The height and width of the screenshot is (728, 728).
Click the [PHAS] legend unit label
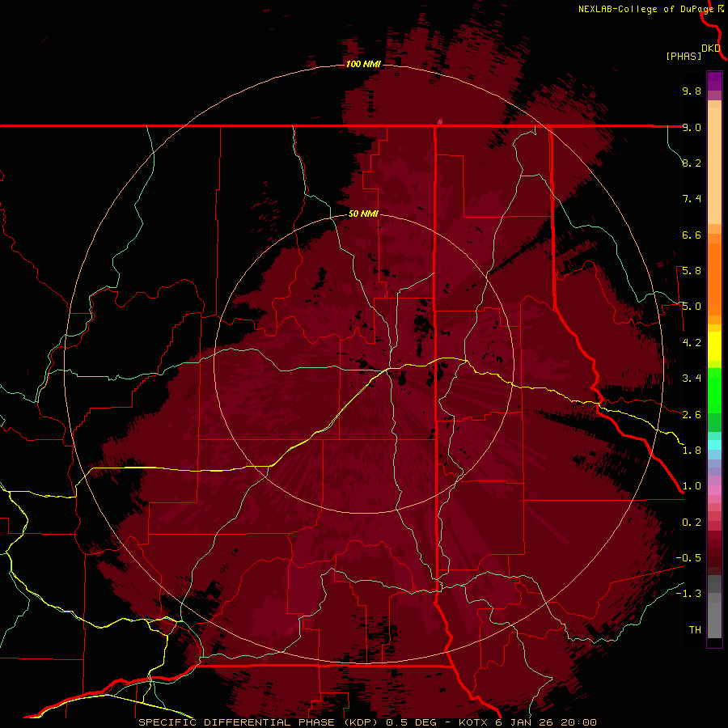(684, 56)
